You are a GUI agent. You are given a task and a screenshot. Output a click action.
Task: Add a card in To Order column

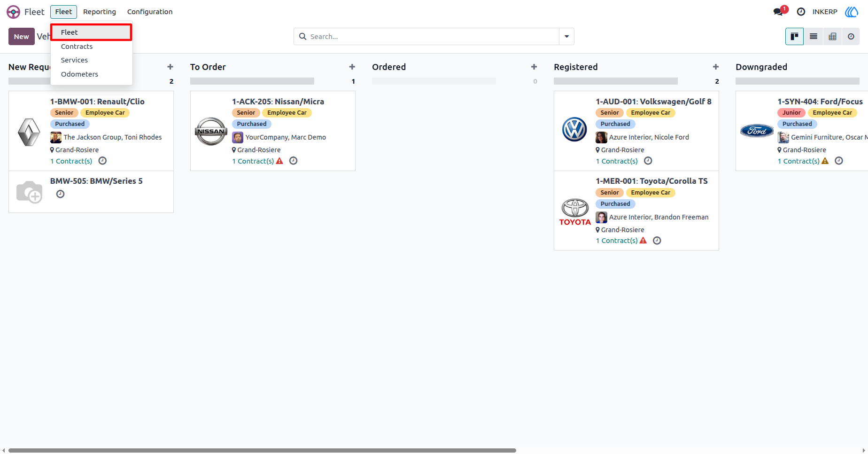[352, 67]
